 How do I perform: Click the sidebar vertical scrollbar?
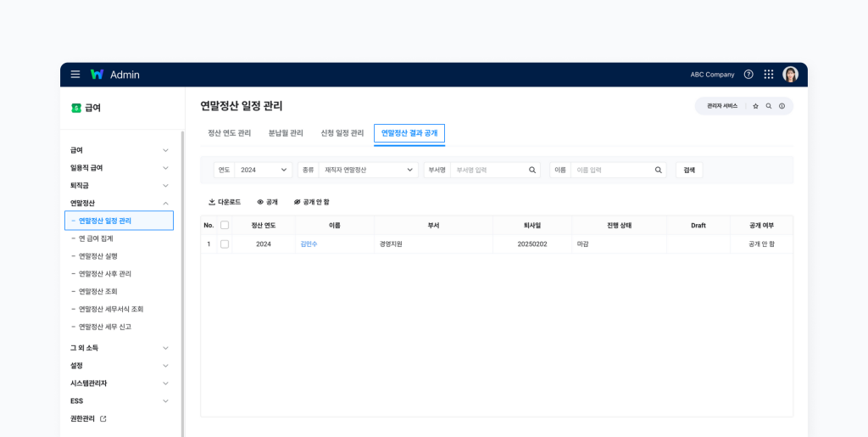[182, 283]
